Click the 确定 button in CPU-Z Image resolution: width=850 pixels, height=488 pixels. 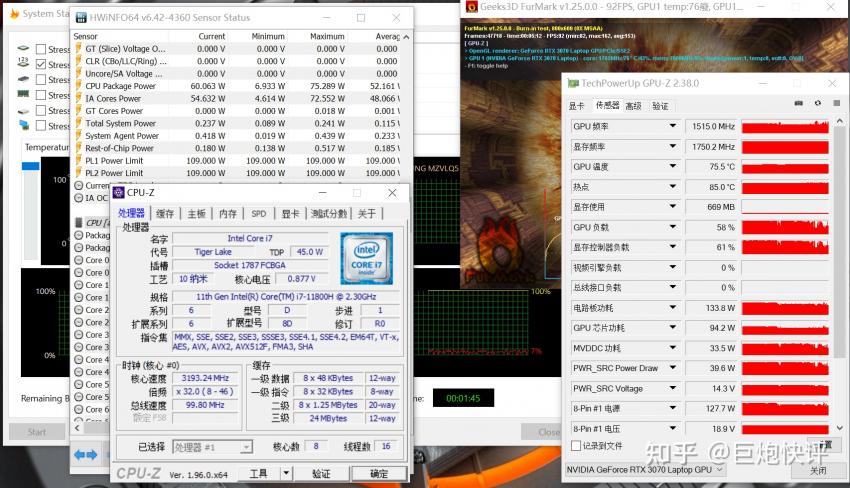click(379, 473)
